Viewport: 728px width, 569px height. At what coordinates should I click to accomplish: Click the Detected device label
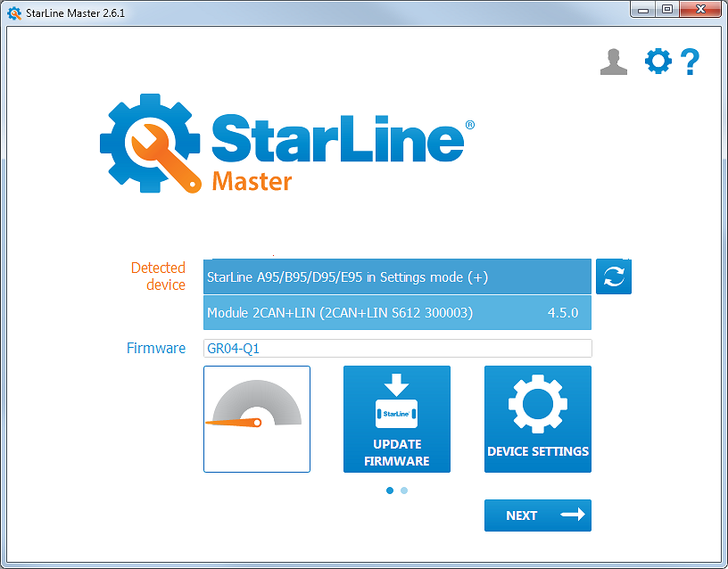(x=158, y=276)
